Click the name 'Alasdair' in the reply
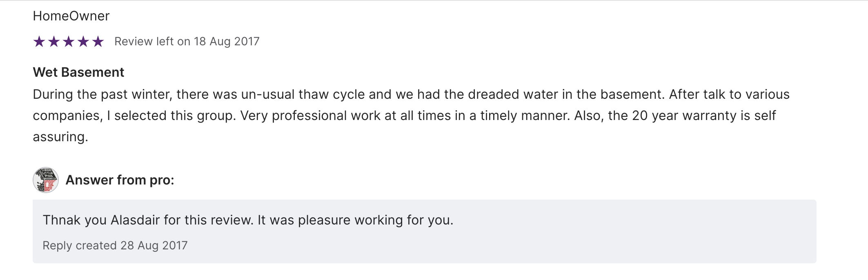This screenshot has height=280, width=868. 135,220
